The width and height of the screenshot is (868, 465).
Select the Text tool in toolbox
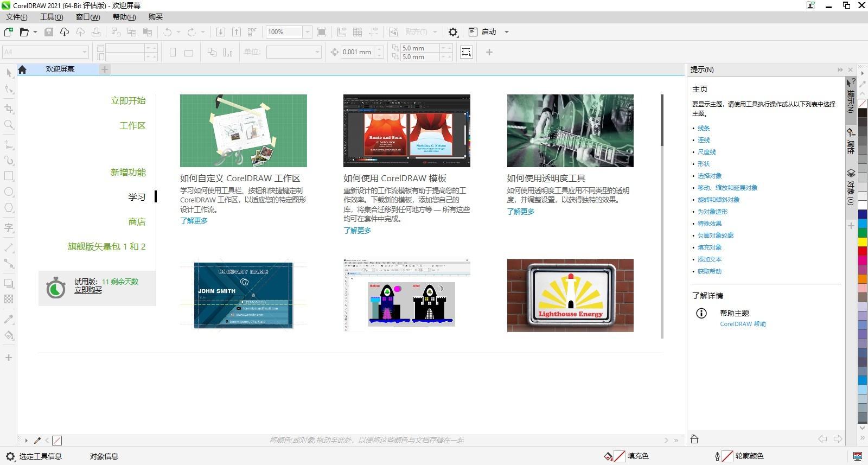(9, 228)
